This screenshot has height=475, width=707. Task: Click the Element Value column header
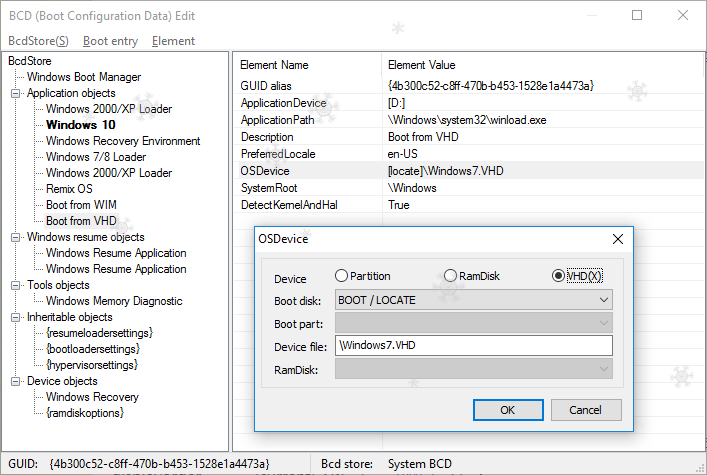[542, 65]
